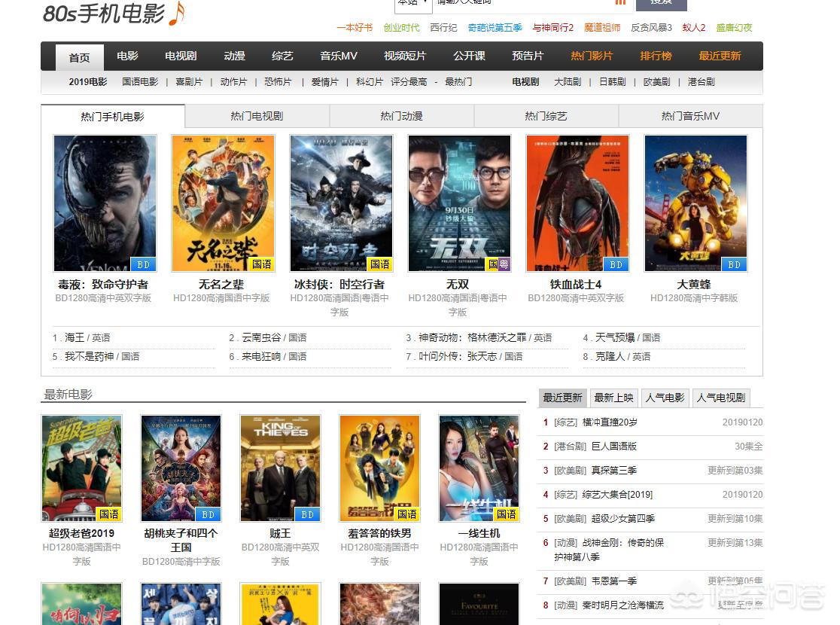Image resolution: width=840 pixels, height=625 pixels.
Task: Click ranked link 我不是药神
Action: pyautogui.click(x=90, y=356)
